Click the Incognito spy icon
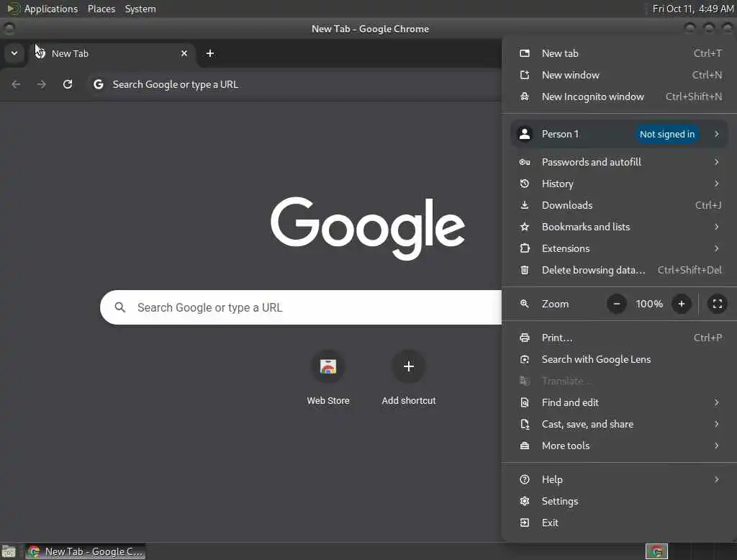This screenshot has height=560, width=737. pos(525,96)
